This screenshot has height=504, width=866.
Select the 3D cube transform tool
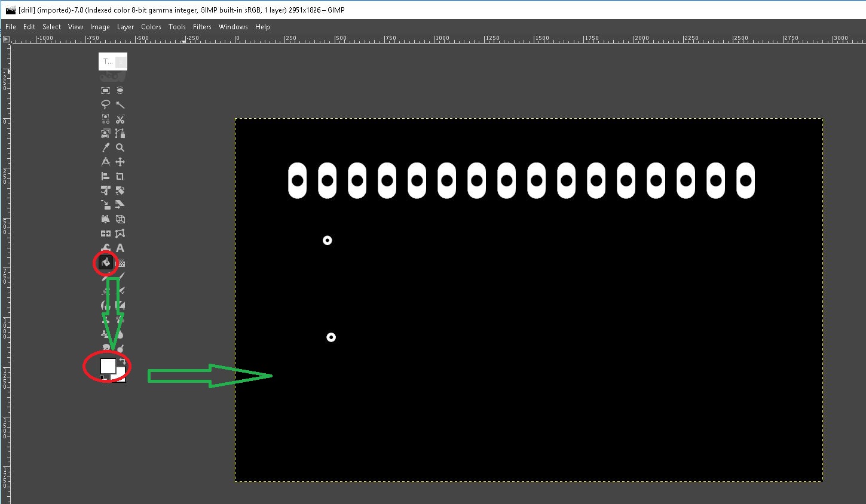tap(120, 219)
